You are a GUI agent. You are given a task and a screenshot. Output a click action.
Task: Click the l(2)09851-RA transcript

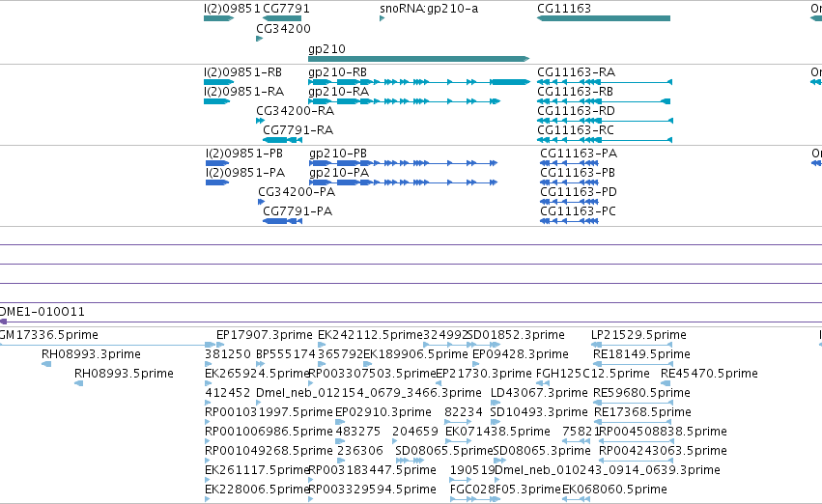click(217, 101)
